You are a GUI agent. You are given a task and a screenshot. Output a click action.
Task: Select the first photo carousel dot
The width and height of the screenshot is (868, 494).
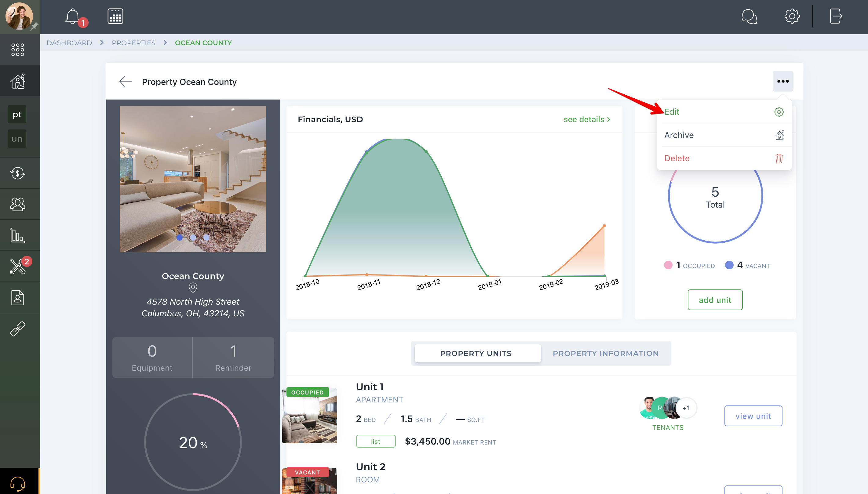(x=180, y=238)
